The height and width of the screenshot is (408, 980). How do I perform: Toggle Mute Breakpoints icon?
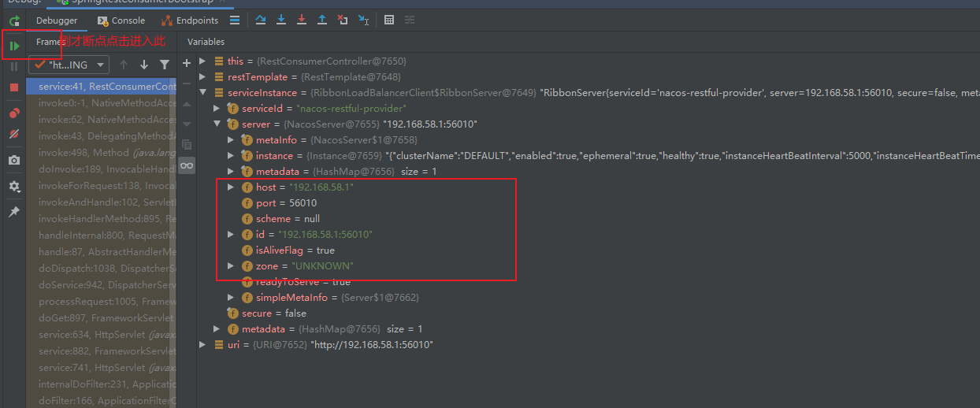coord(14,135)
